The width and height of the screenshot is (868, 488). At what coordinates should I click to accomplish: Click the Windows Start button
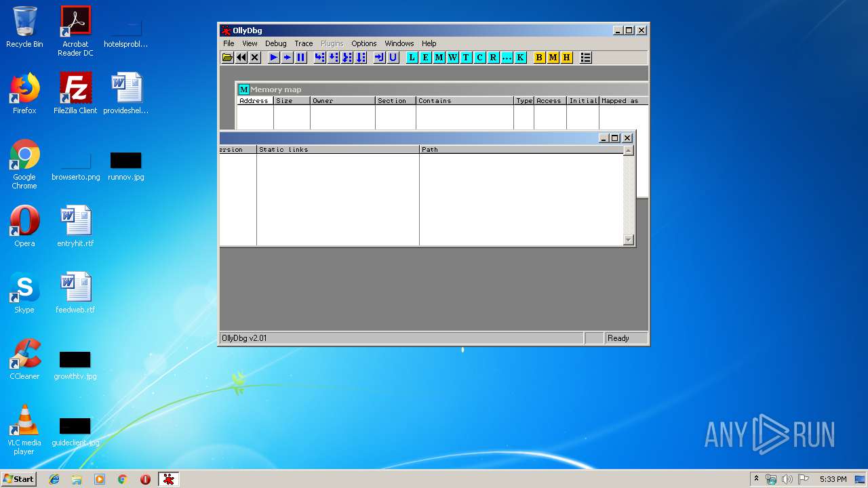18,479
